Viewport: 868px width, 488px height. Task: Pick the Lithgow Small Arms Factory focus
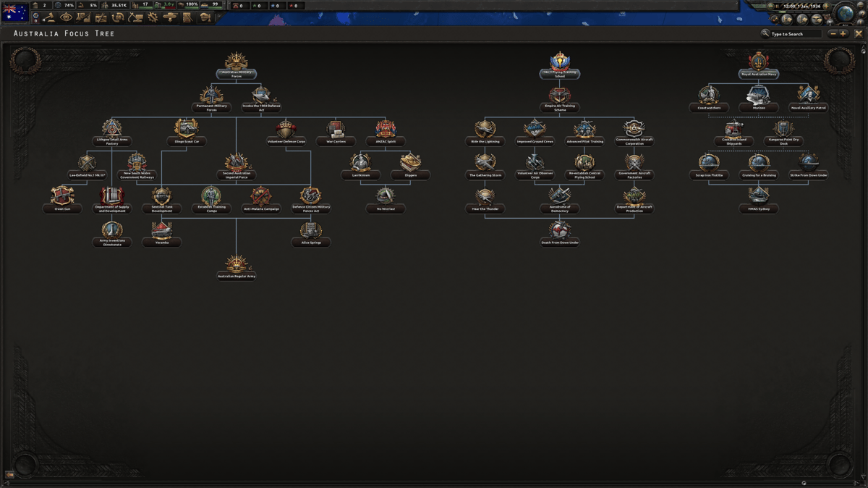(112, 132)
